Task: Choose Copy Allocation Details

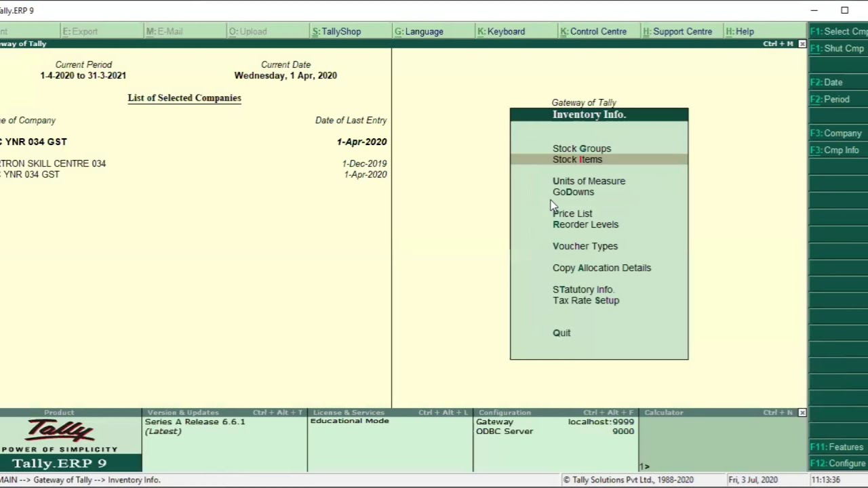Action: (x=601, y=268)
